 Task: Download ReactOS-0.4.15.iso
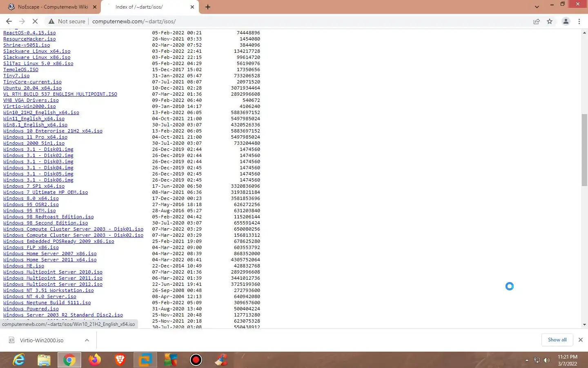29,33
